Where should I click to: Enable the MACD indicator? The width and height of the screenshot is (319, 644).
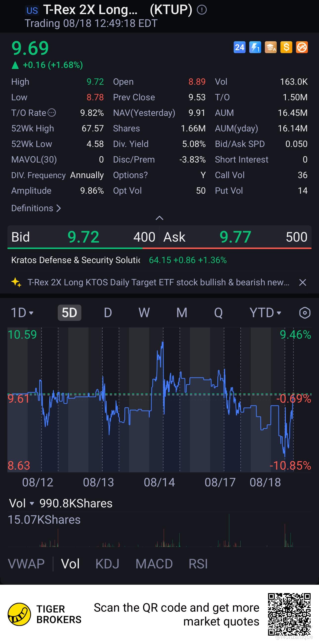[x=154, y=564]
